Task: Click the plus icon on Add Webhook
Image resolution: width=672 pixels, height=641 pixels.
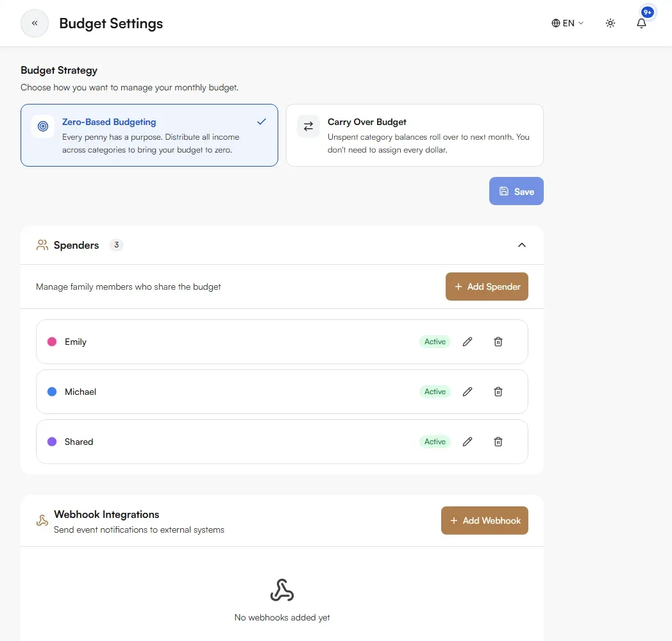Action: (454, 520)
